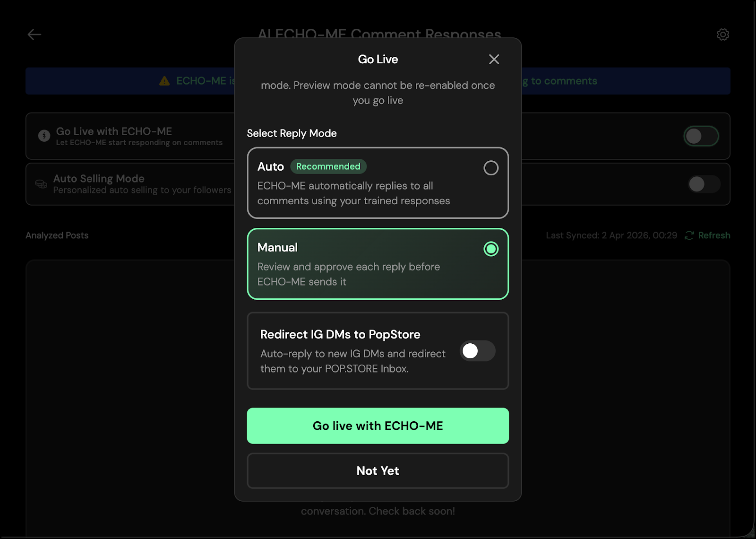Click the Go live with ECHO-ME button

coord(378,426)
